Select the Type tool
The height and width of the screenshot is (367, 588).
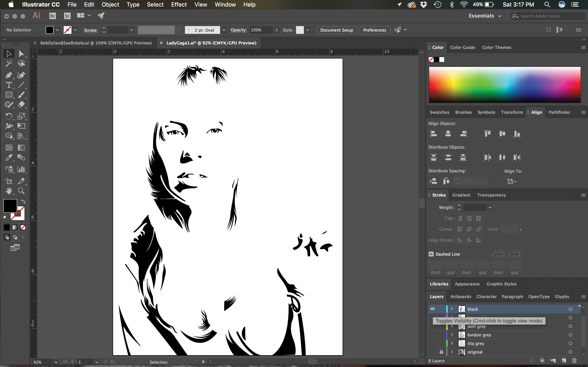[9, 85]
